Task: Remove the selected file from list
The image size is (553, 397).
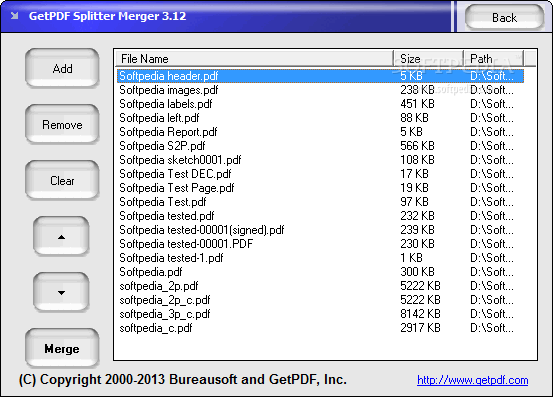Action: click(62, 124)
